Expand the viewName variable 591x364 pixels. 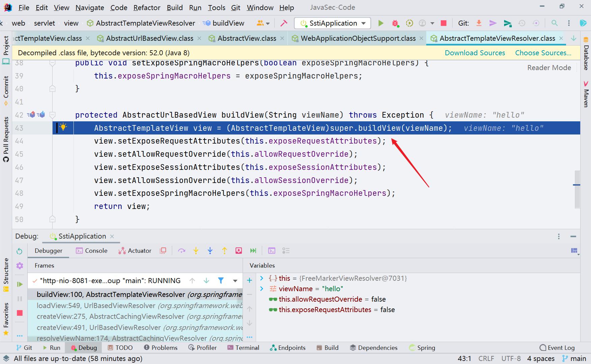click(261, 289)
